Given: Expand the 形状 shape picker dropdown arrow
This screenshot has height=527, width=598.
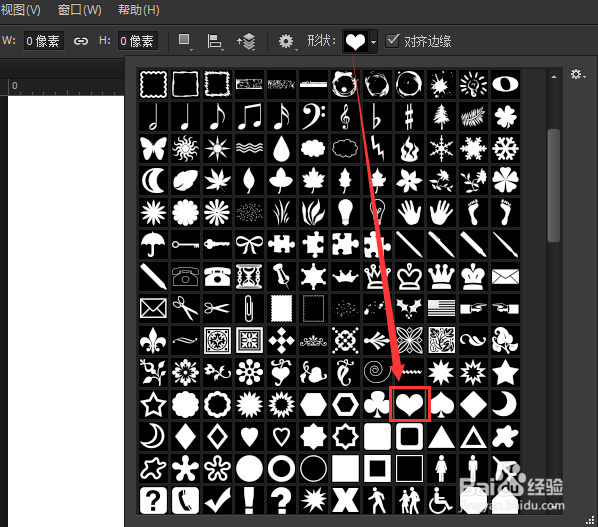Looking at the screenshot, I should click(x=373, y=42).
